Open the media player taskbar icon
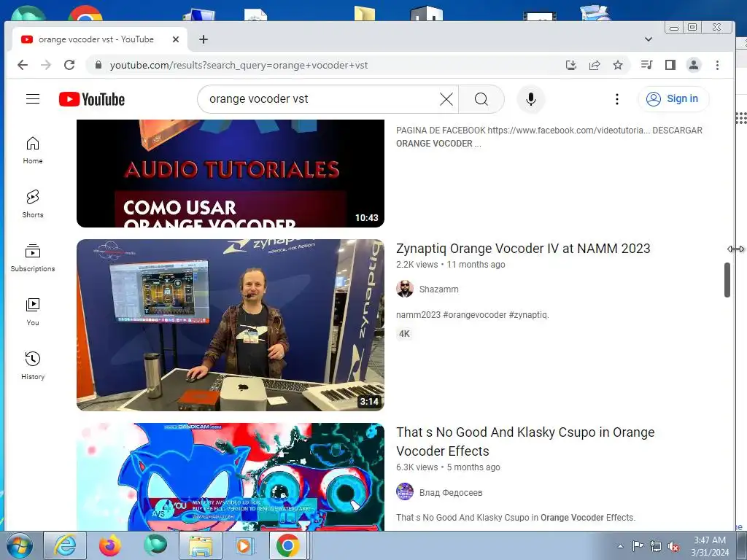747x560 pixels. 245,545
